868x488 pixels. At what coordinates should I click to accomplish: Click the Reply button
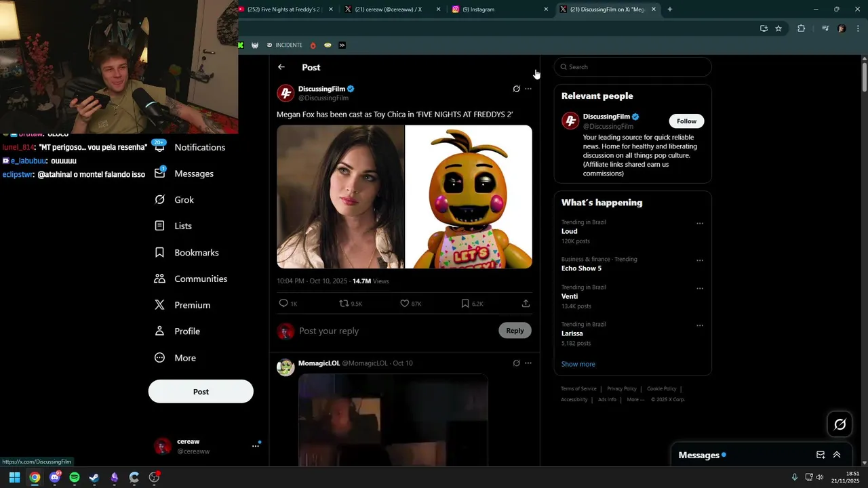pos(515,331)
